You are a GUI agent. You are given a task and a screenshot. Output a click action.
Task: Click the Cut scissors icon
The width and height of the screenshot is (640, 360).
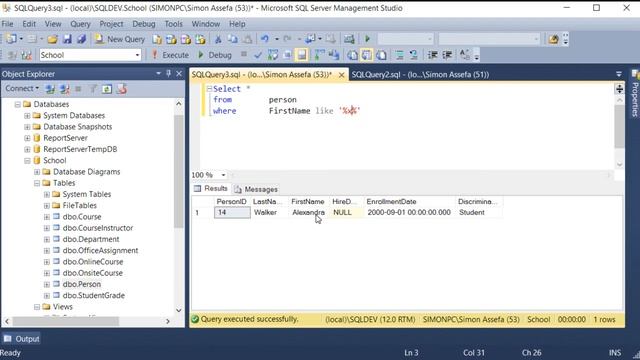tap(218, 39)
